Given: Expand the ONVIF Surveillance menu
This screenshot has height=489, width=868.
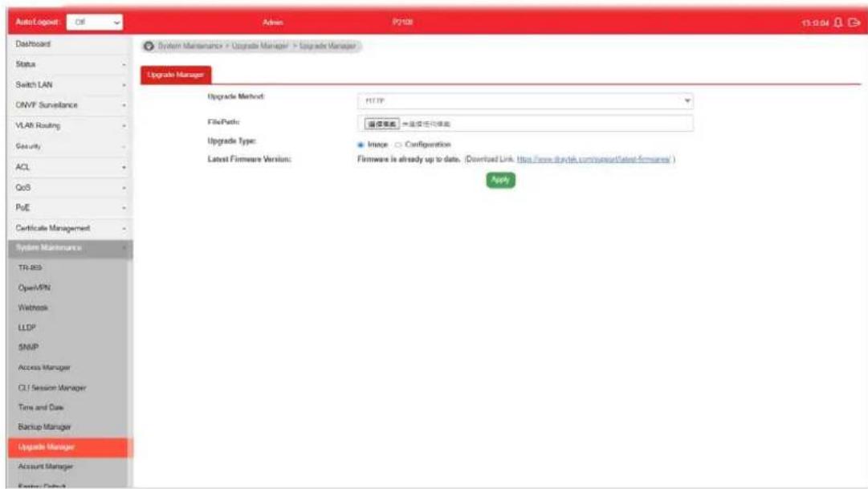Looking at the screenshot, I should click(71, 105).
